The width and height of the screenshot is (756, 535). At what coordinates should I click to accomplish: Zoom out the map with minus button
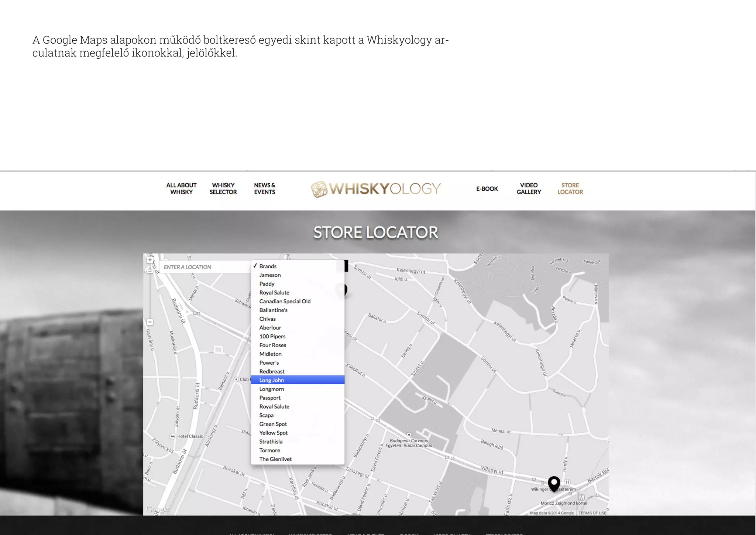[150, 322]
